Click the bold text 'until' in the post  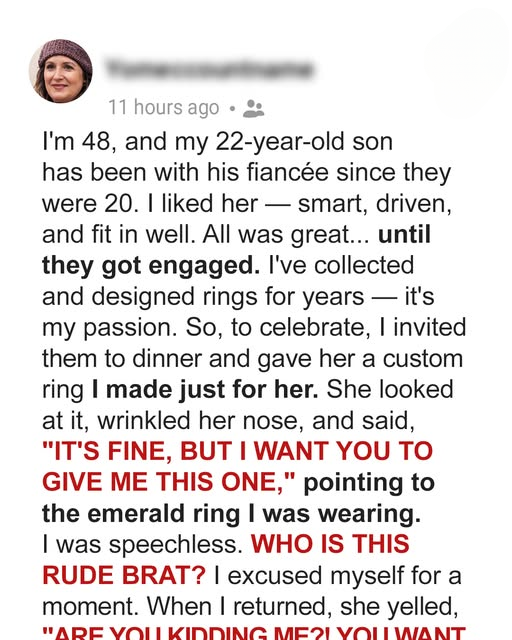[x=404, y=234]
